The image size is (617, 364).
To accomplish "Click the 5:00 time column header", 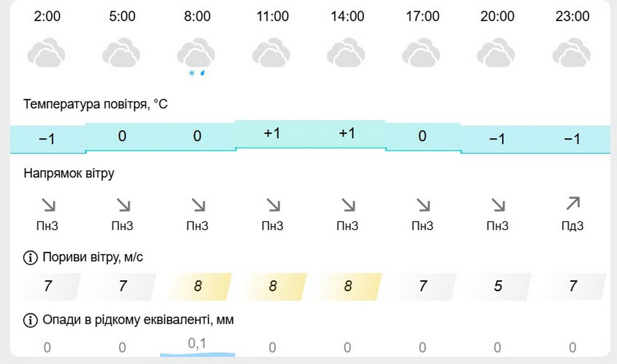I will 122,17.
